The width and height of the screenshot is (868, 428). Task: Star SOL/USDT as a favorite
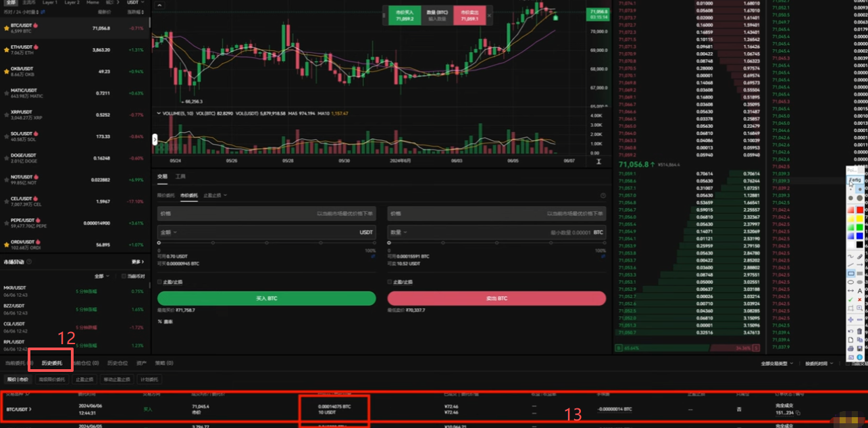[x=7, y=137]
